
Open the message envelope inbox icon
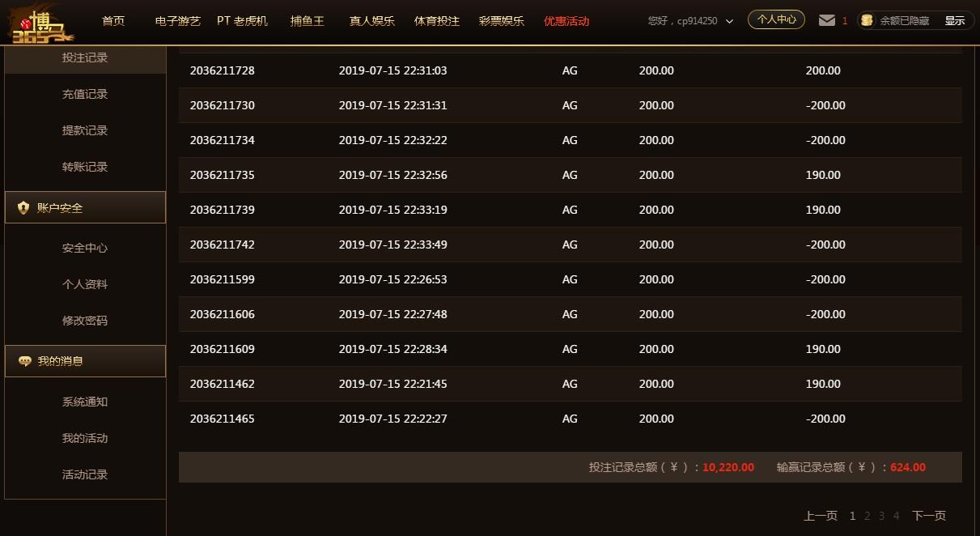(823, 21)
